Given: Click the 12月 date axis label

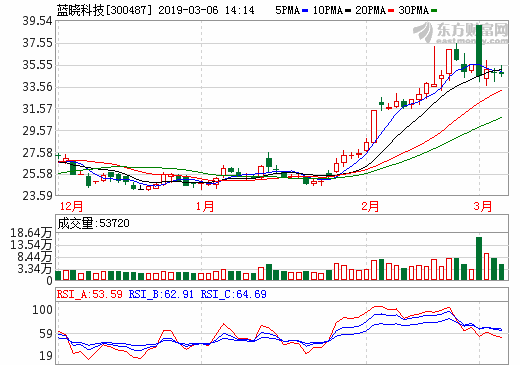Looking at the screenshot, I should coord(71,206).
